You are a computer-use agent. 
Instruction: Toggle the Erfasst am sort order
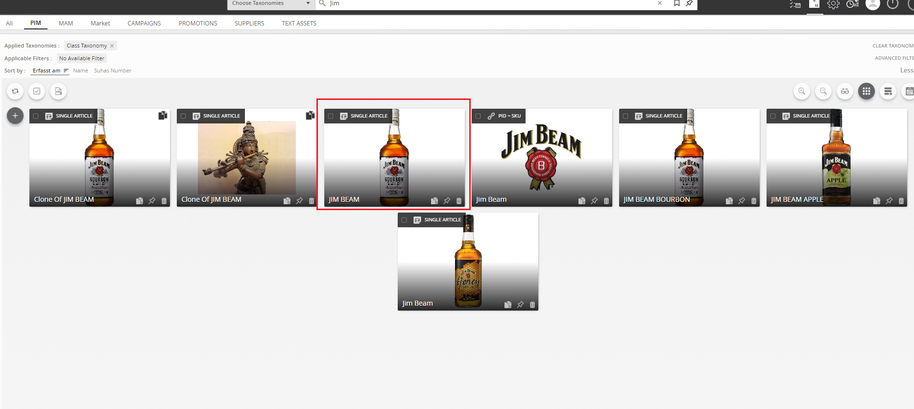[x=50, y=70]
